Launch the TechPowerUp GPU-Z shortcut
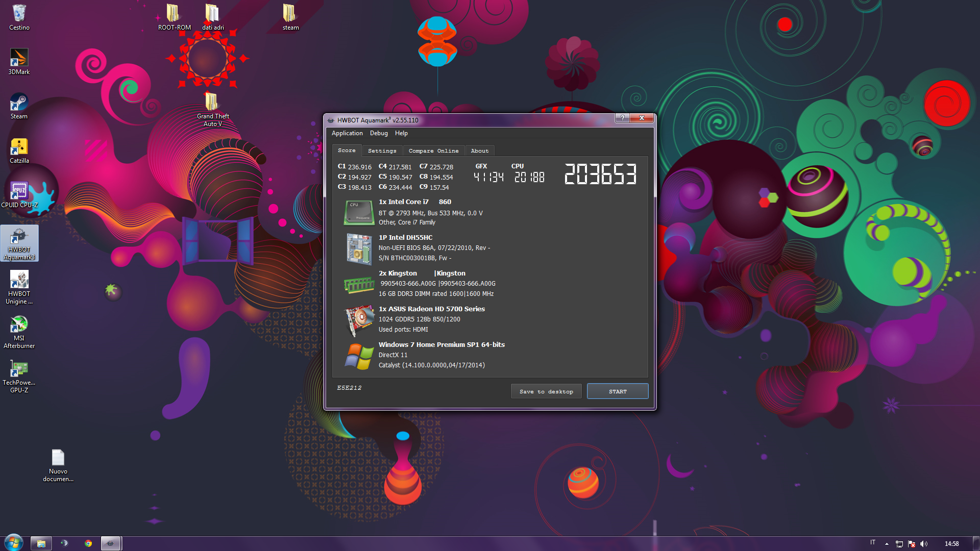The image size is (980, 551). (19, 376)
